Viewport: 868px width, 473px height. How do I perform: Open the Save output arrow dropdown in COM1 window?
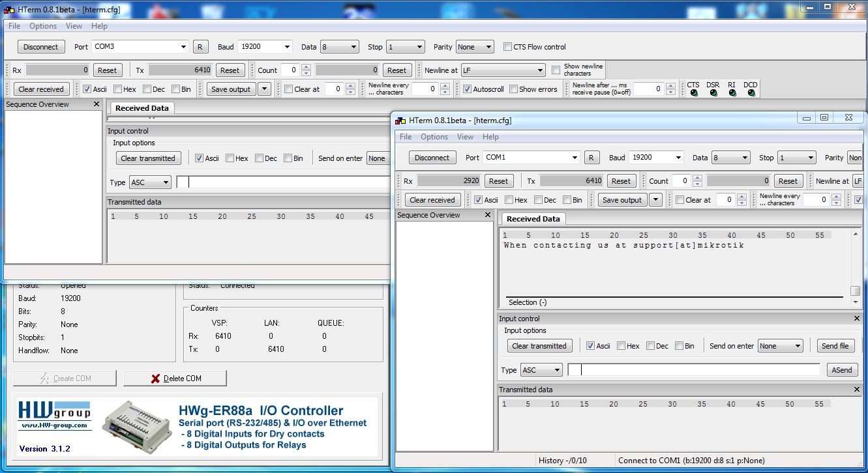click(655, 200)
